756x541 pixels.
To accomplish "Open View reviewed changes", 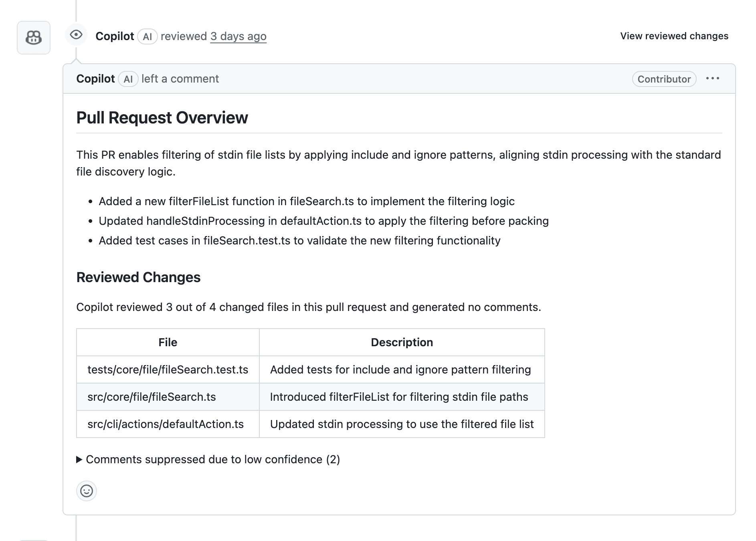I will point(674,36).
